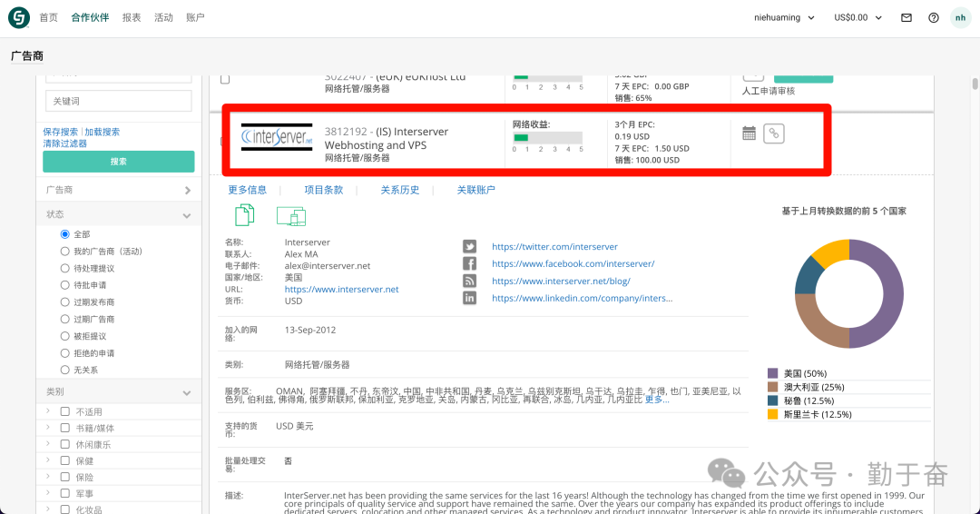
Task: Select the 无关系 status radio option
Action: 64,370
